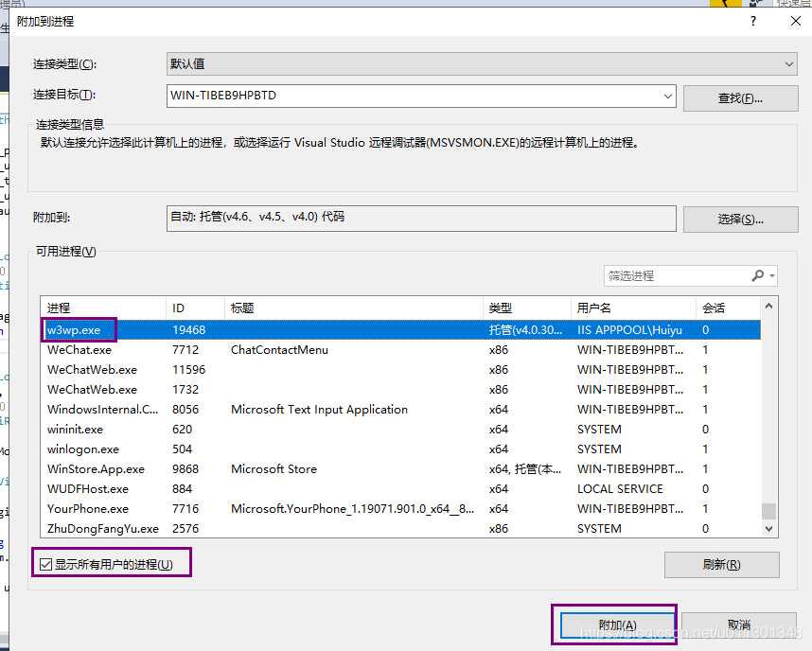This screenshot has height=651, width=812.
Task: Select the w3wp.exe process row
Action: 78,329
